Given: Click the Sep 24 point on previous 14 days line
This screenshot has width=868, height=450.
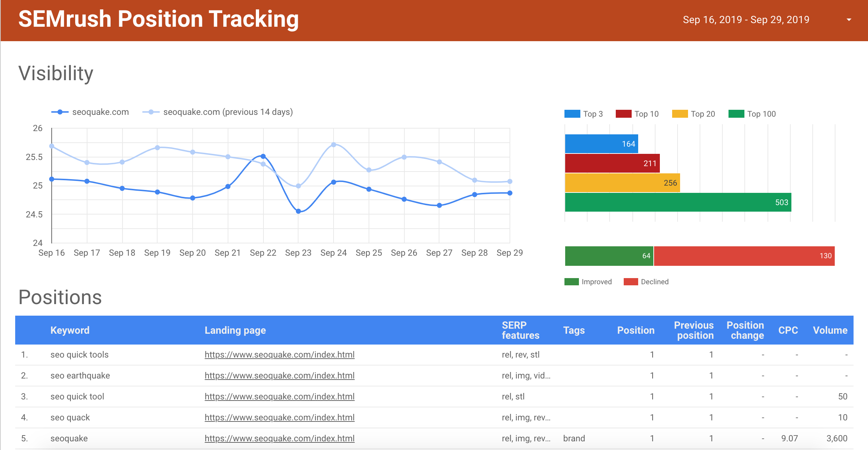Looking at the screenshot, I should [x=334, y=145].
